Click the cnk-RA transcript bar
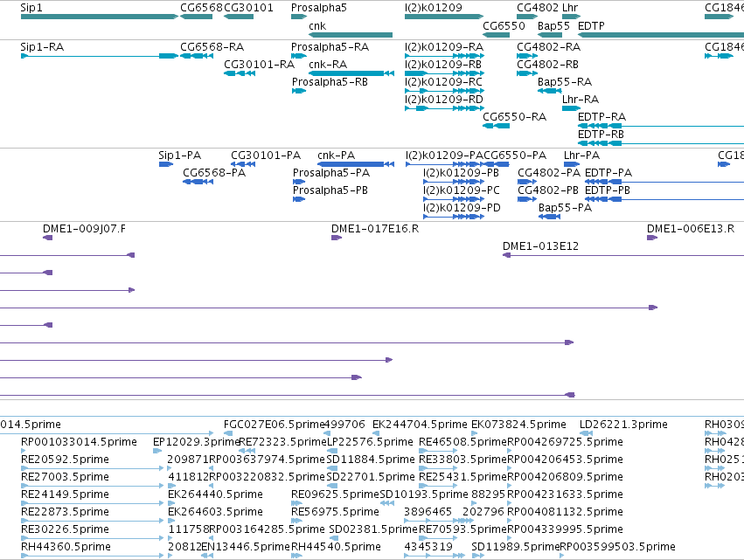 [x=351, y=73]
